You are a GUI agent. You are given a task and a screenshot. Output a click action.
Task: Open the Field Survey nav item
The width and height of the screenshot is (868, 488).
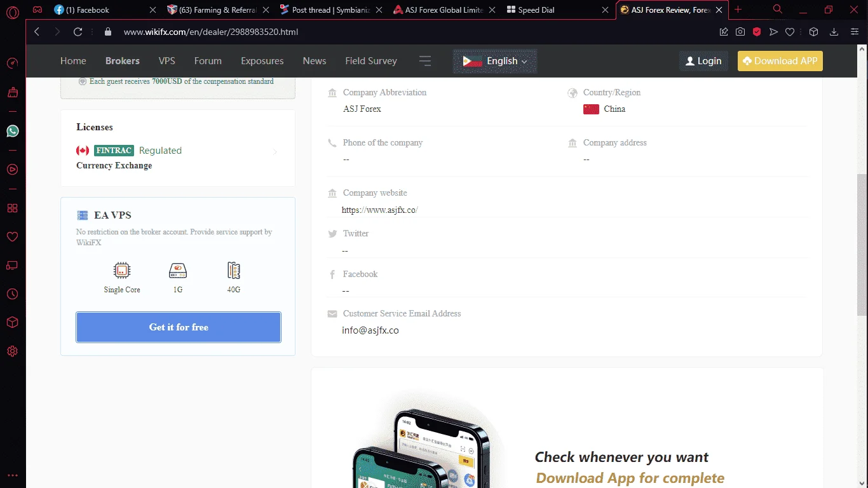pyautogui.click(x=371, y=61)
